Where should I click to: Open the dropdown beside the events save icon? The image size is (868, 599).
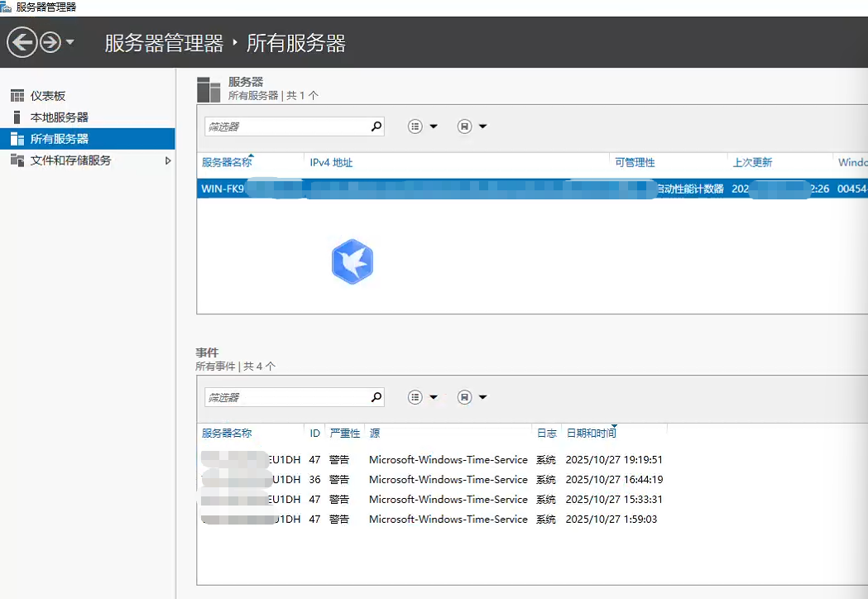482,396
